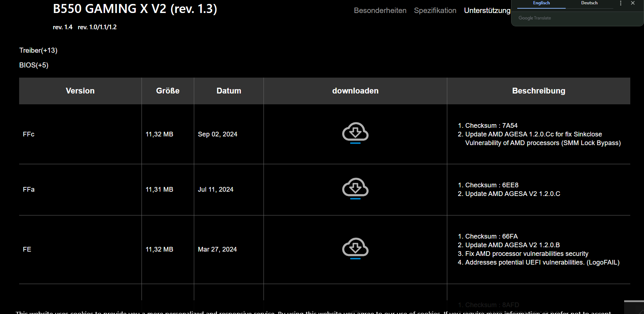The width and height of the screenshot is (644, 314).
Task: Select the FE version cell
Action: pos(80,249)
